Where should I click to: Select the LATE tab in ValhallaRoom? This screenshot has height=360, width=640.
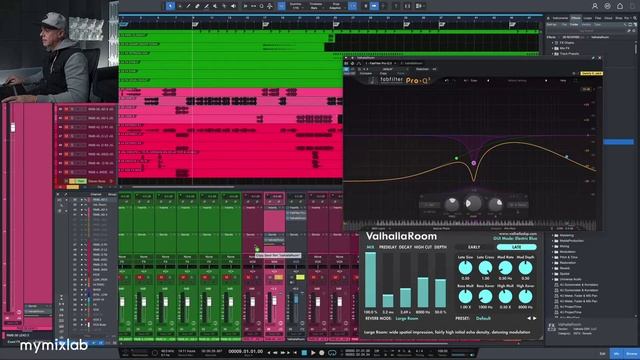tap(516, 247)
